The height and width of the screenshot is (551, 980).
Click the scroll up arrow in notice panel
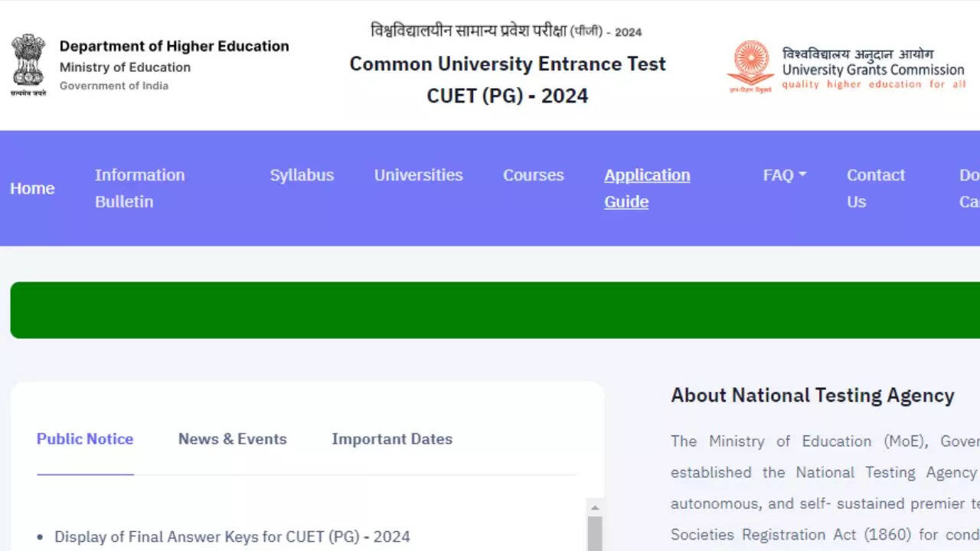point(595,507)
